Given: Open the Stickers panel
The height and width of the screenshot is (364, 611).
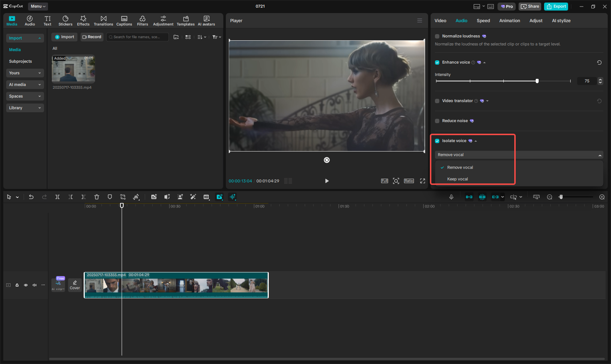Looking at the screenshot, I should tap(65, 21).
